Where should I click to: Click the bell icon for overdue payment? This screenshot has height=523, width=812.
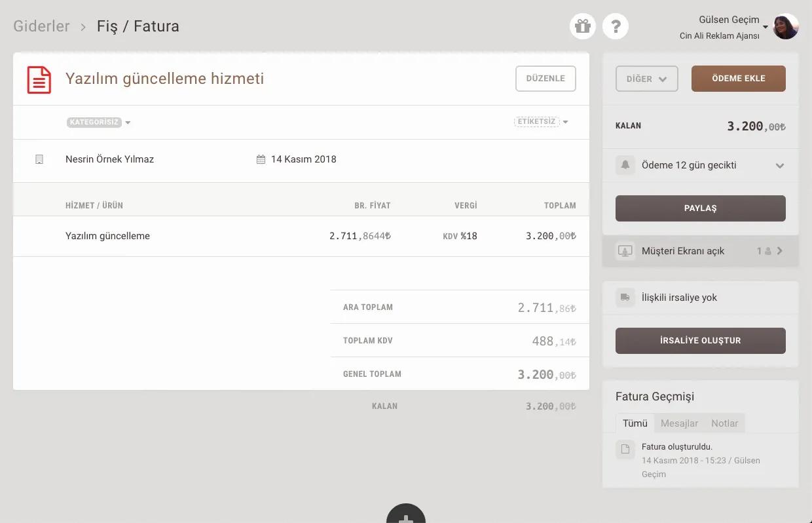(x=625, y=165)
